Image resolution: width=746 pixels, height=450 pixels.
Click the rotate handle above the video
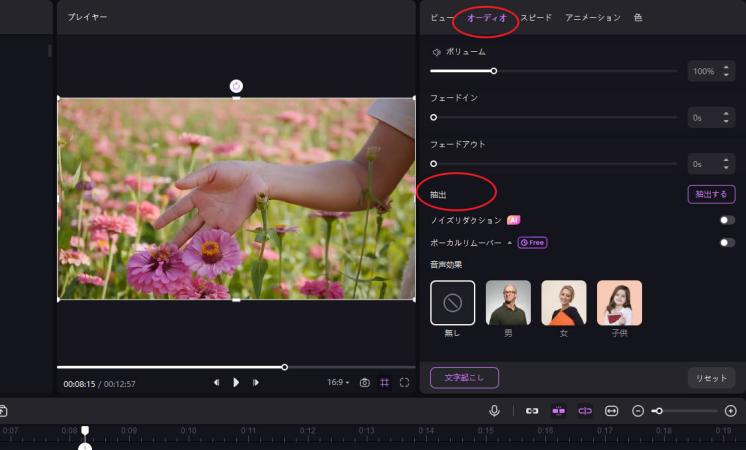click(236, 86)
